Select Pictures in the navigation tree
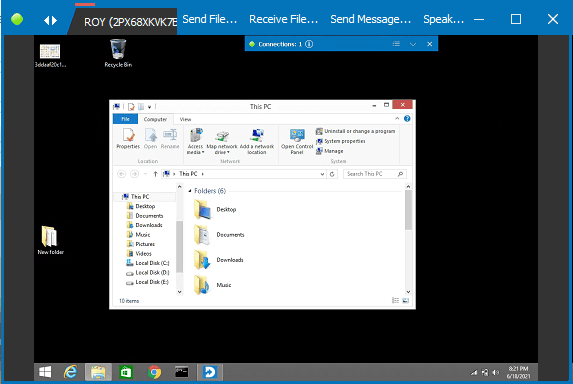 click(x=141, y=244)
